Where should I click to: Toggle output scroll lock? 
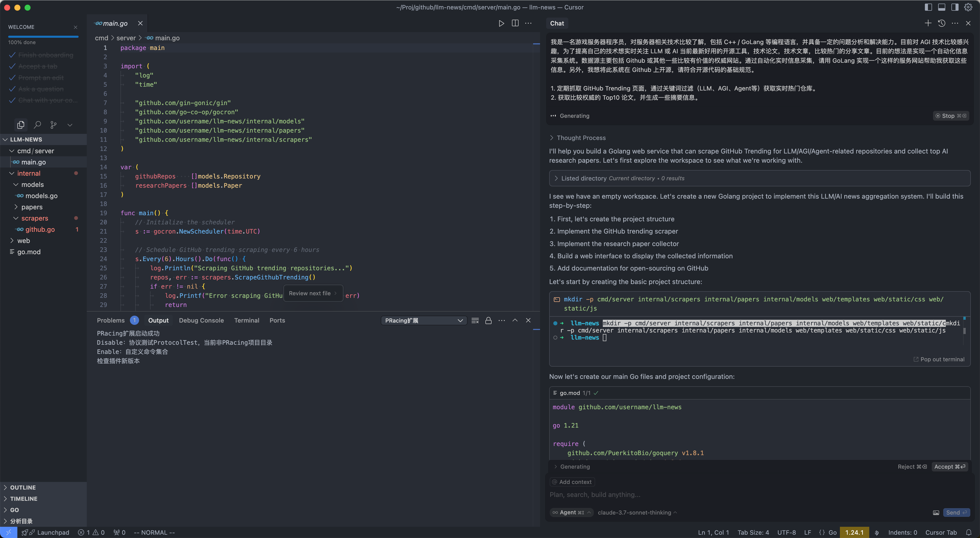pos(488,321)
